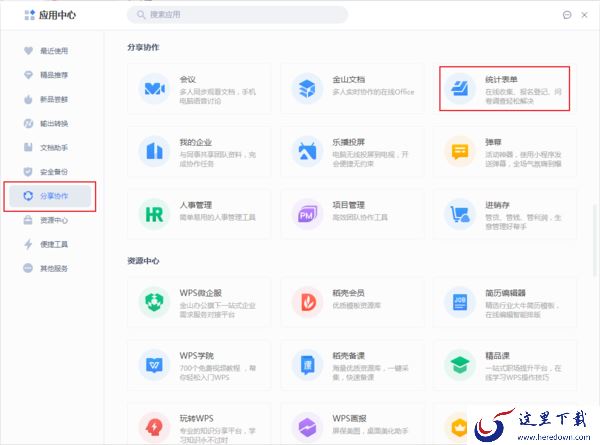Click the 金山文档 title text
The image size is (600, 445).
pos(348,80)
